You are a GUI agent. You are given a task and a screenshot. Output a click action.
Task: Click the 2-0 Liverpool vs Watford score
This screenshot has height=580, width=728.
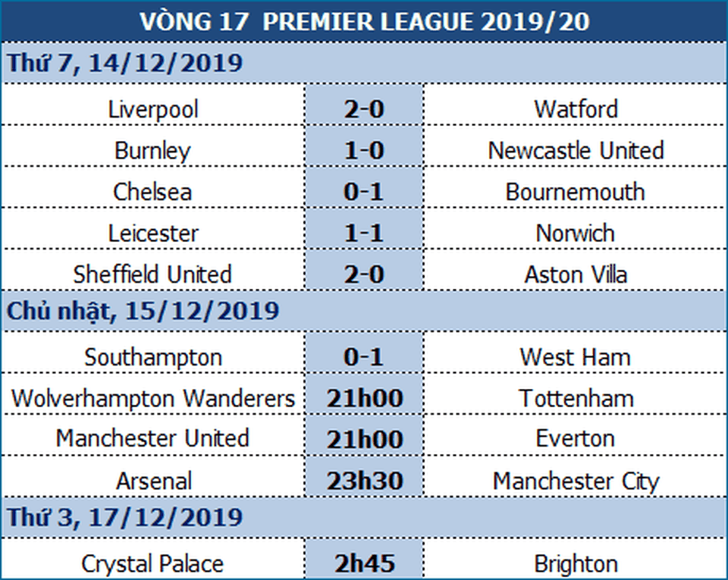click(364, 109)
